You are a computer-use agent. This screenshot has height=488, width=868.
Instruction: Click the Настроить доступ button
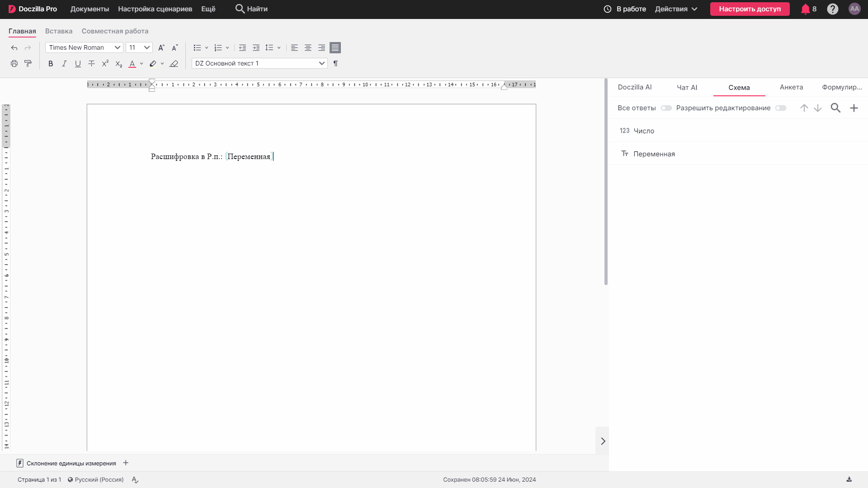(750, 9)
